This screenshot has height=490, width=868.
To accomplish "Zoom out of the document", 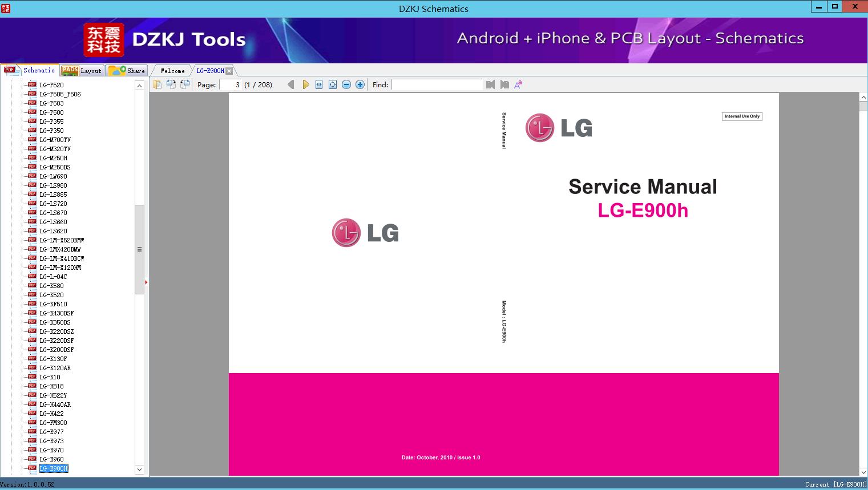I will click(346, 84).
